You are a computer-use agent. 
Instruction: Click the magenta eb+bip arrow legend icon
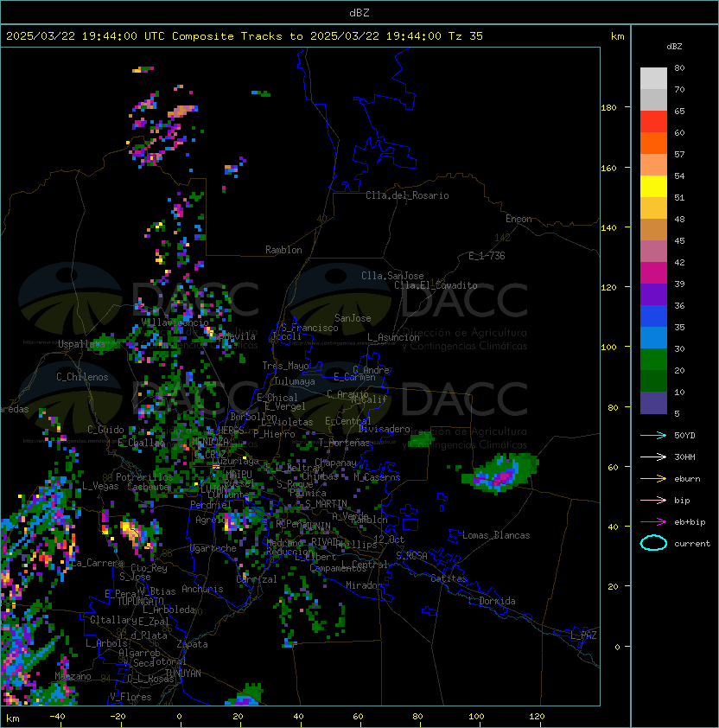(x=653, y=522)
